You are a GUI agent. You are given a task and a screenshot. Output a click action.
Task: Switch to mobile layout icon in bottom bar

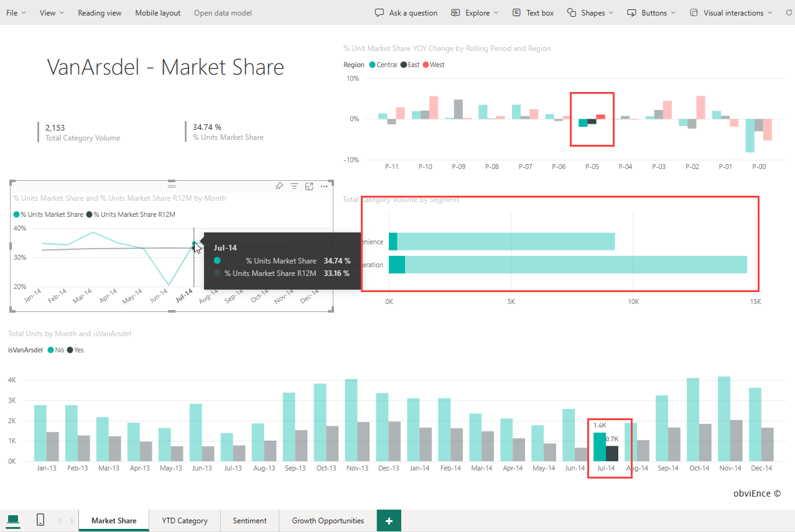[40, 520]
